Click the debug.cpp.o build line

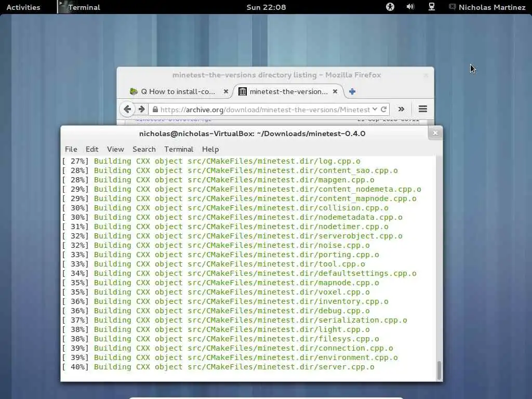216,311
